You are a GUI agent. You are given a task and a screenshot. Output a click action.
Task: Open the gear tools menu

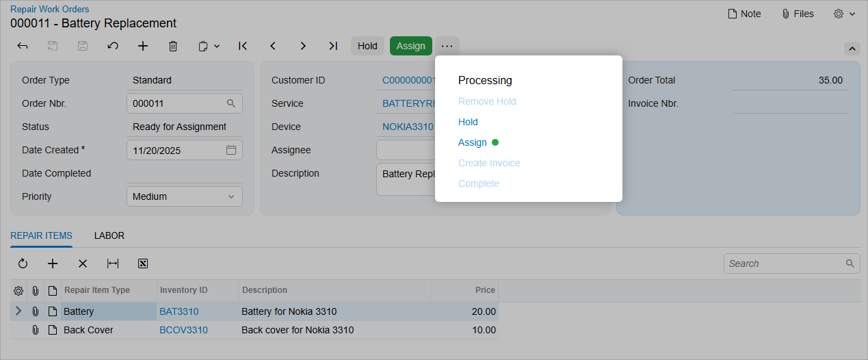(844, 14)
